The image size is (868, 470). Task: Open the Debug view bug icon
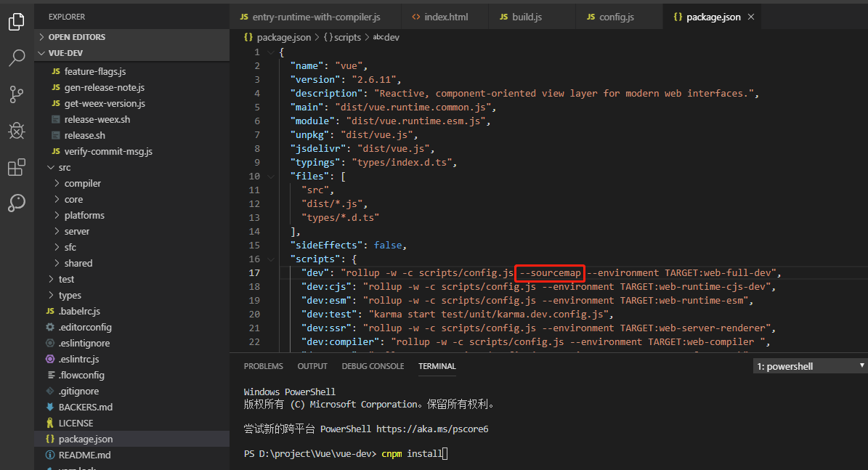[x=17, y=131]
